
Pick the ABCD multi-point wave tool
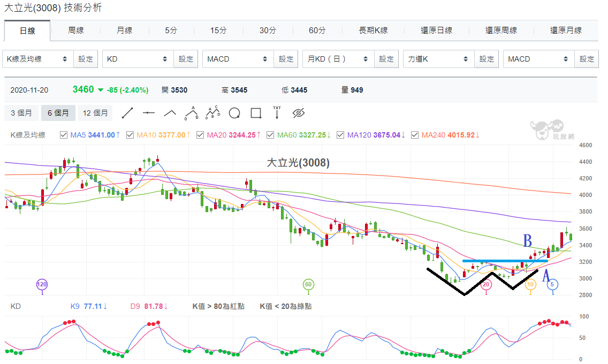[x=213, y=113]
